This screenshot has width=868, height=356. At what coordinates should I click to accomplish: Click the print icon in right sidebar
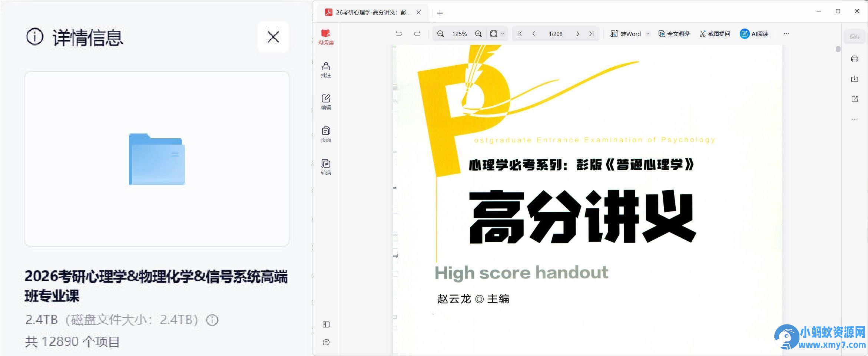(854, 59)
